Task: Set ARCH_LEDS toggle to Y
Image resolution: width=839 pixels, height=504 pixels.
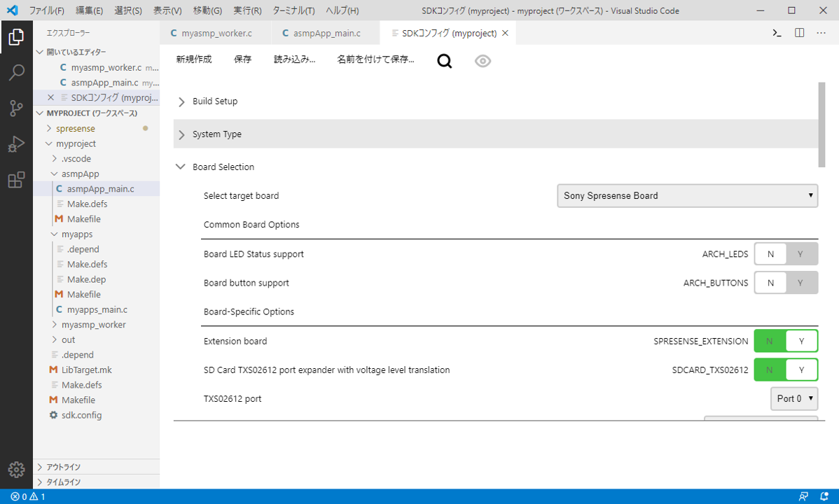Action: pos(801,254)
